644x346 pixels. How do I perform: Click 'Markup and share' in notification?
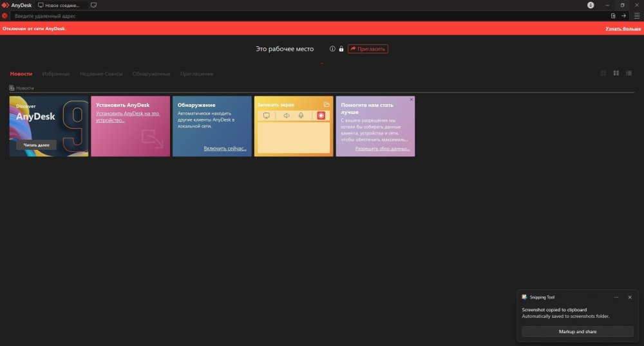tap(578, 332)
